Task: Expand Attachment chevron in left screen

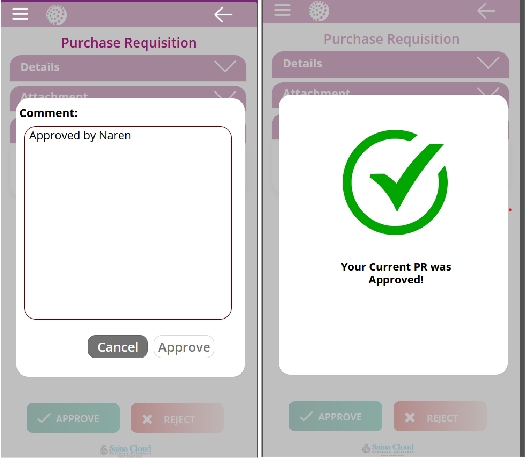Action: click(x=225, y=95)
